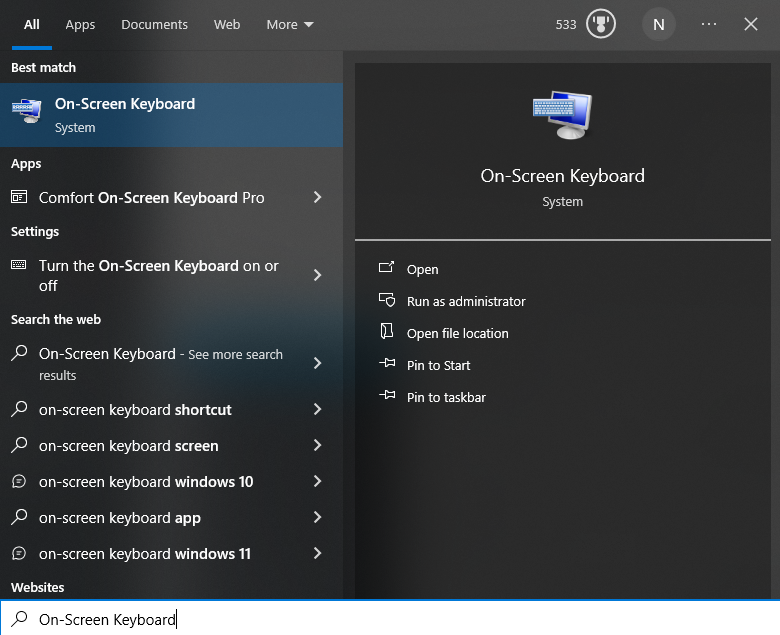Select the Web search tab
780x635 pixels.
coord(227,24)
